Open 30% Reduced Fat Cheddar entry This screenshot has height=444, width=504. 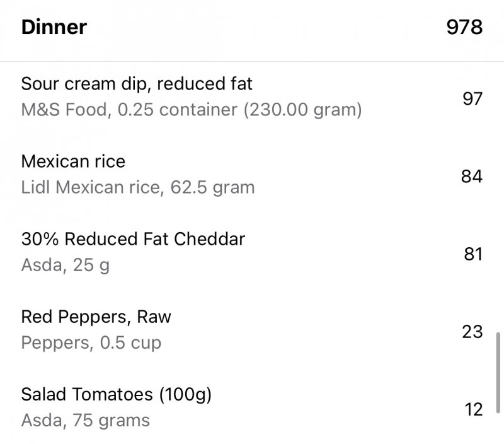tap(252, 252)
